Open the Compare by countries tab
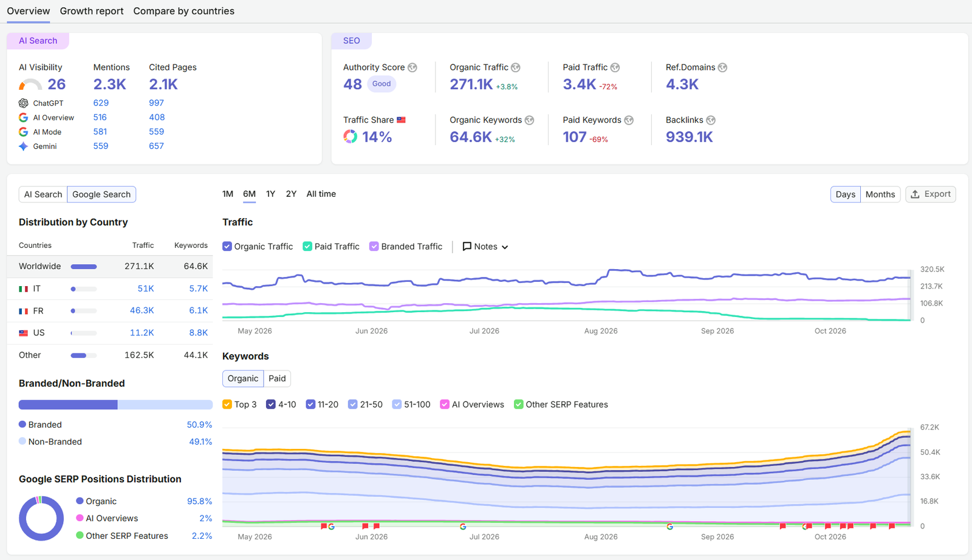The height and width of the screenshot is (560, 972). 183,11
